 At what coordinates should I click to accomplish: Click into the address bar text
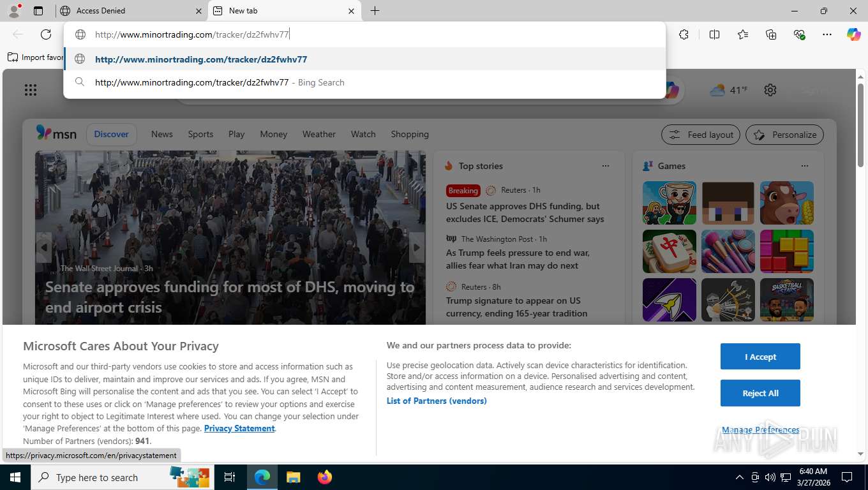tap(192, 34)
